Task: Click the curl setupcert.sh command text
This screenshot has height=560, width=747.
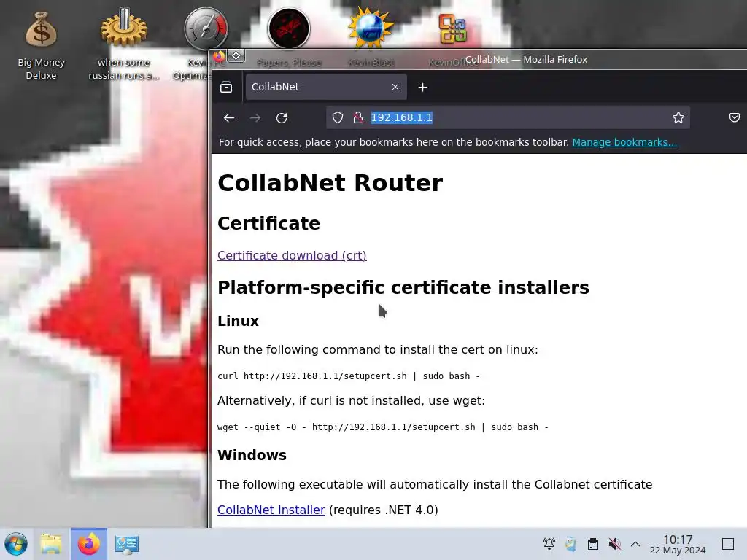Action: 348,376
